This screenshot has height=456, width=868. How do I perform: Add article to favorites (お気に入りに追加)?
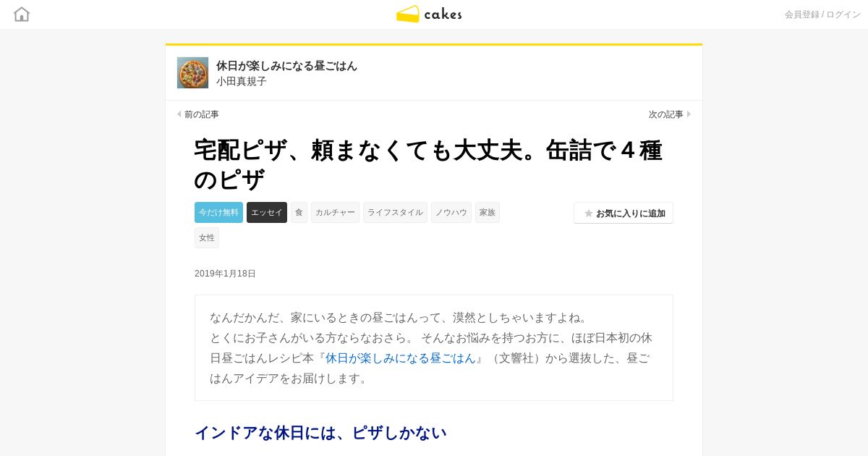pyautogui.click(x=624, y=213)
